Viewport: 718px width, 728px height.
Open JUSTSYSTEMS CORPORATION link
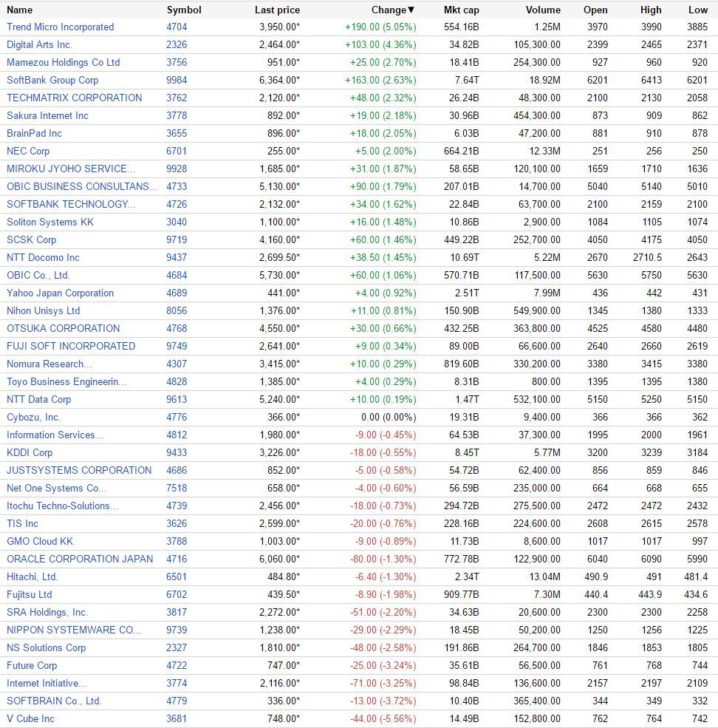pyautogui.click(x=79, y=470)
